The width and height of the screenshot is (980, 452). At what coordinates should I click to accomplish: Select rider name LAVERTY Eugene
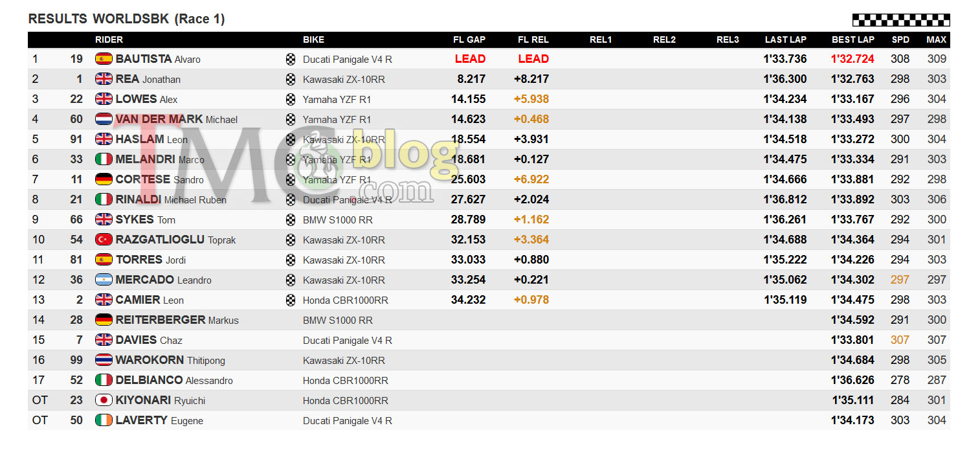[159, 420]
